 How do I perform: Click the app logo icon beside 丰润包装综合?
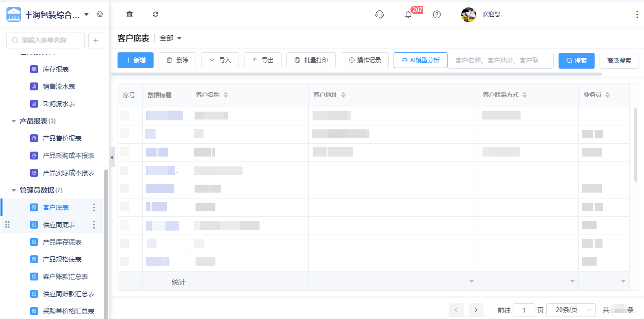click(x=14, y=14)
